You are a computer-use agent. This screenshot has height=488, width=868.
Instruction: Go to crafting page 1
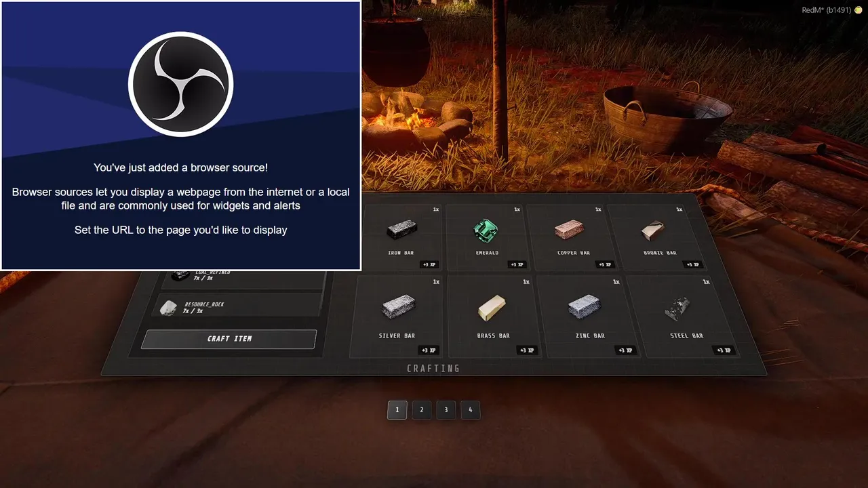click(397, 410)
